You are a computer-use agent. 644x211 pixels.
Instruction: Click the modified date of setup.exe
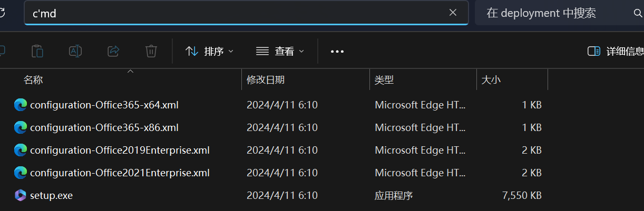tap(282, 195)
